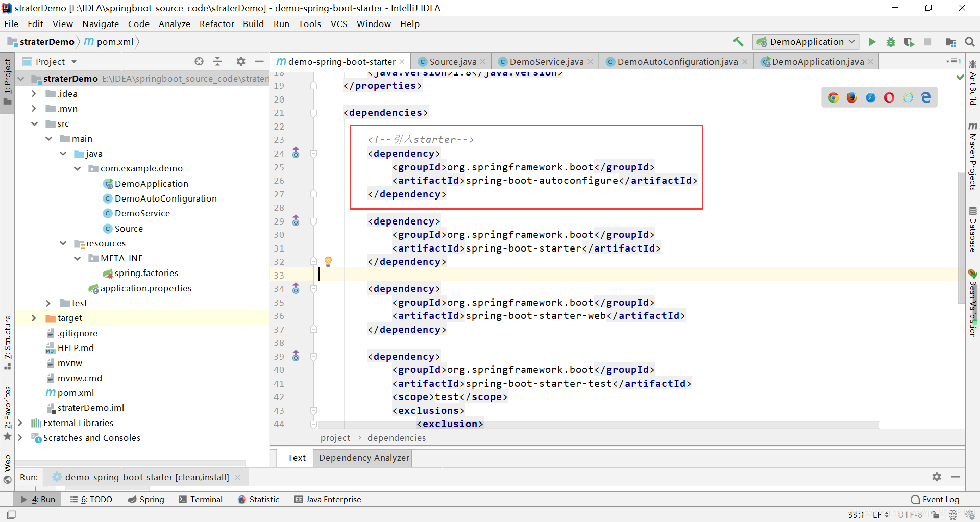Open the VCS menu
The image size is (980, 522).
pos(339,24)
